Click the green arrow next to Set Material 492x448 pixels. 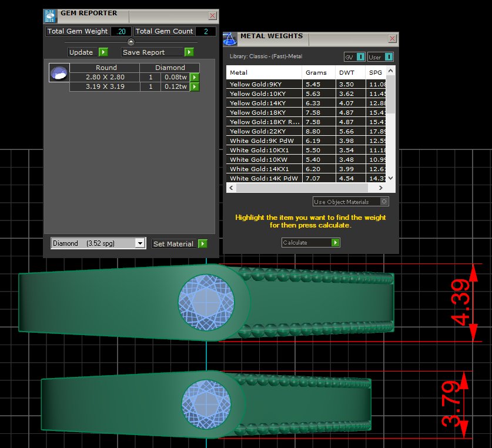coord(203,243)
